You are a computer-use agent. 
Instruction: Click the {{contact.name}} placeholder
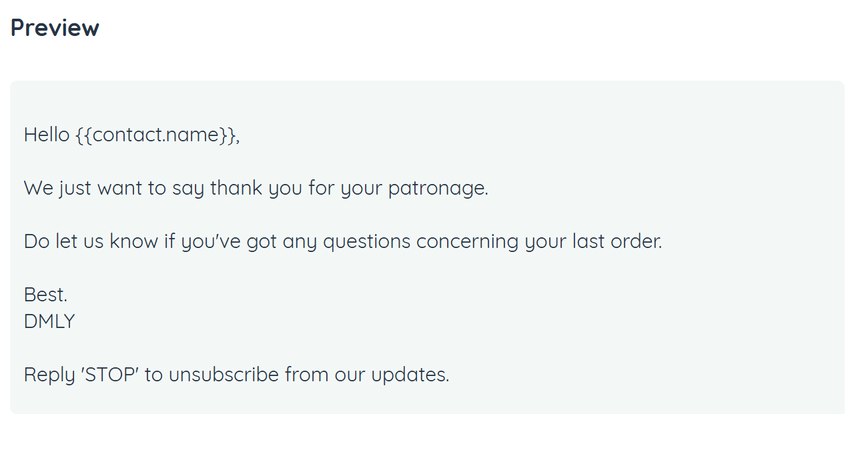(155, 135)
